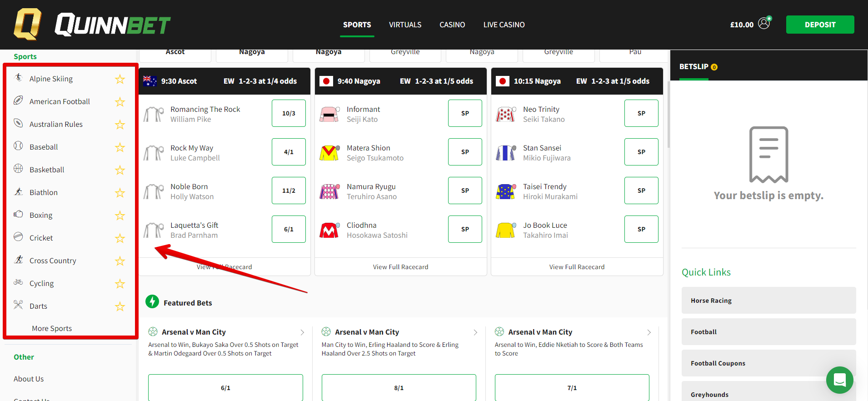
Task: Select the Darts icon
Action: pos(18,306)
